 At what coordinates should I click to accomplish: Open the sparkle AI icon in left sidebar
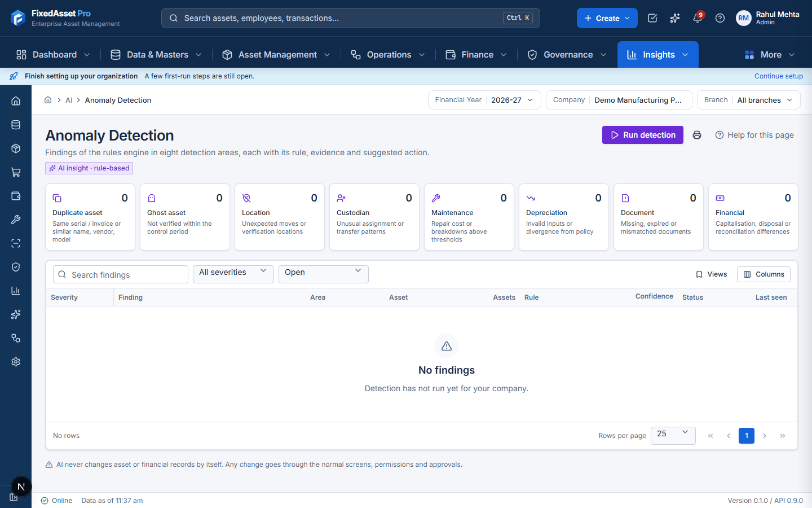tap(16, 314)
